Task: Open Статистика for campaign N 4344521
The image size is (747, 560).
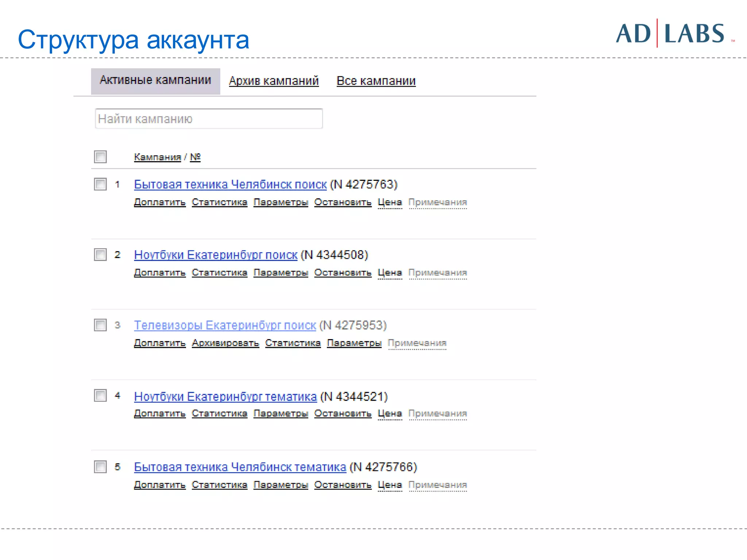Action: tap(220, 414)
